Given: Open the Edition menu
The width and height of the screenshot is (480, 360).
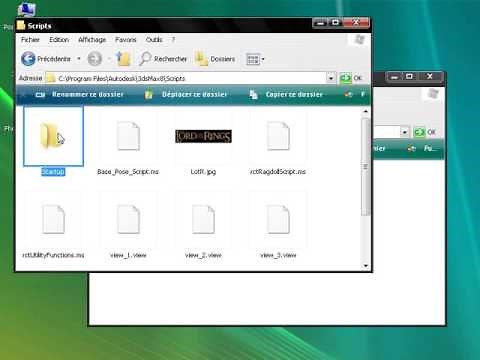Looking at the screenshot, I should 59,40.
